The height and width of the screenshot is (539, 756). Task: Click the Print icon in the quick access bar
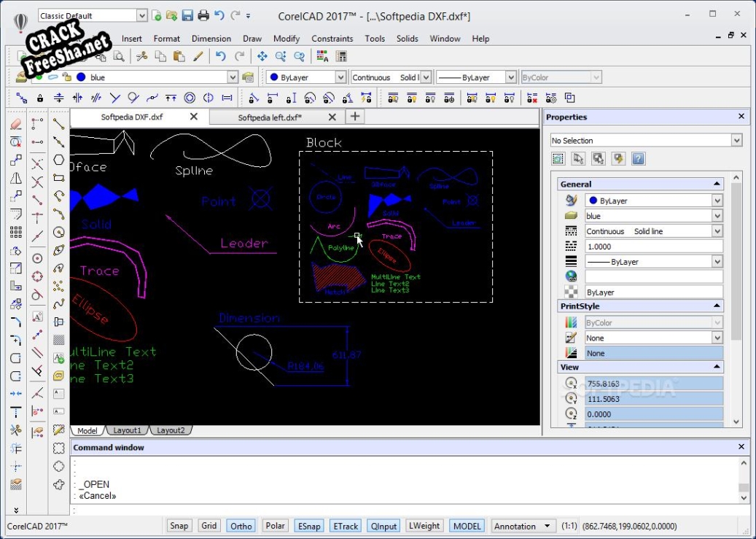click(203, 15)
